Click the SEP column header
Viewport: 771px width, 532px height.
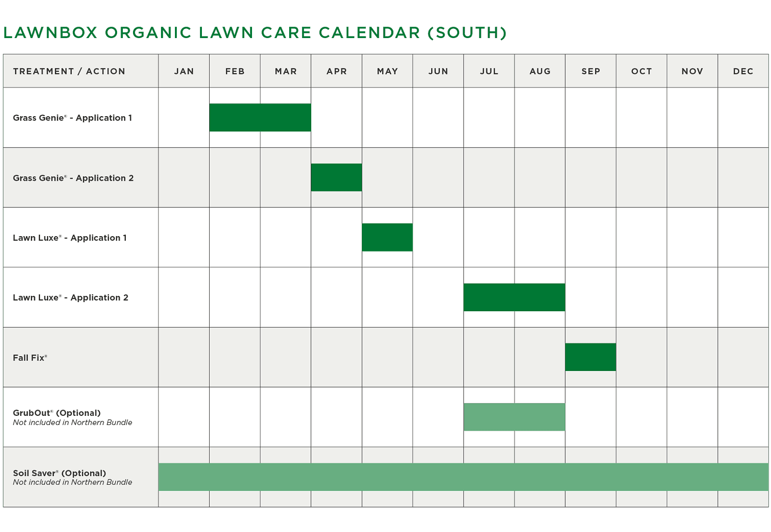pyautogui.click(x=591, y=71)
